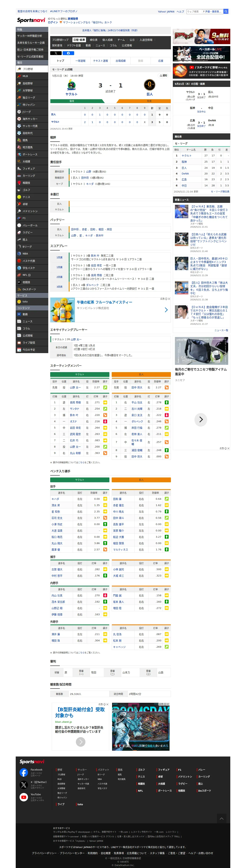Open MLB in the sidebar
The width and height of the screenshot is (246, 868).
pyautogui.click(x=32, y=76)
